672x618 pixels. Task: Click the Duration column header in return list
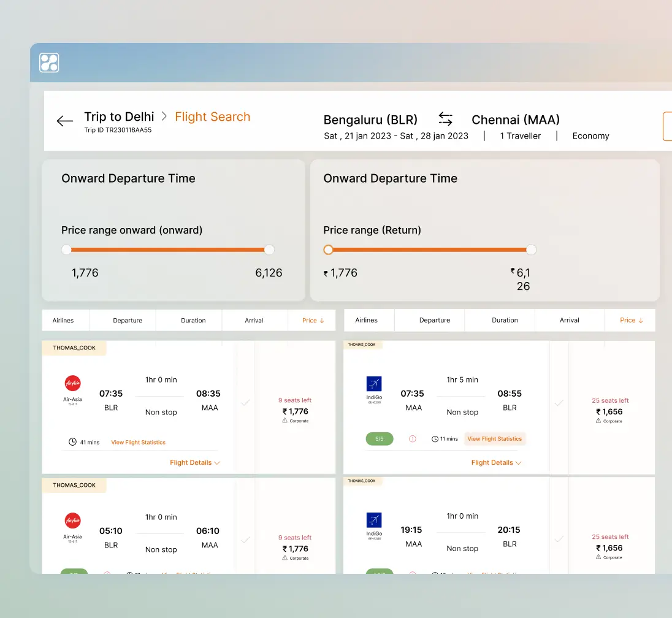505,320
